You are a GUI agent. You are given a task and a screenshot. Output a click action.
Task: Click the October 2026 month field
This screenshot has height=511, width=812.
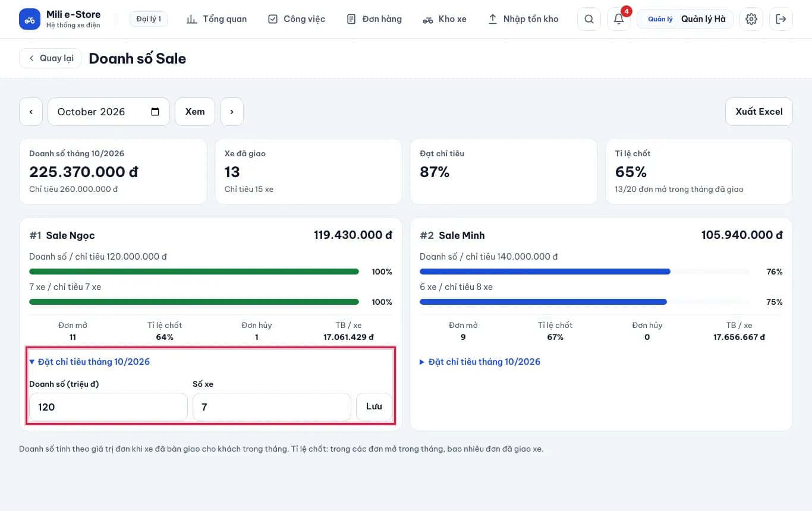(109, 112)
